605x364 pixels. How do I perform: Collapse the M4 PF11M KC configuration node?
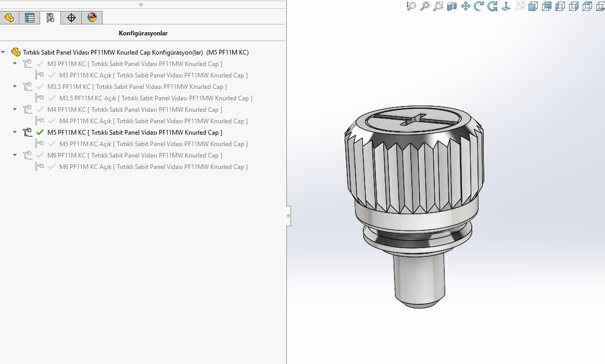[15, 109]
